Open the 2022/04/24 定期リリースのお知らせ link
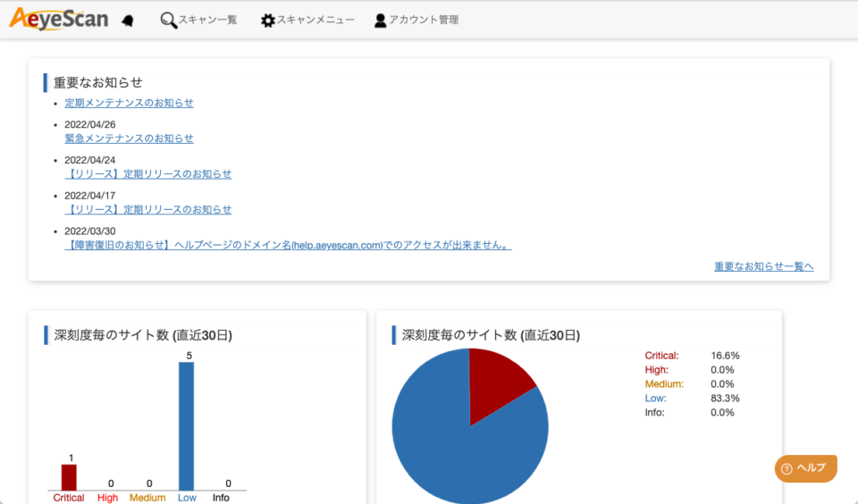Screen dimensions: 858x504 click(148, 174)
